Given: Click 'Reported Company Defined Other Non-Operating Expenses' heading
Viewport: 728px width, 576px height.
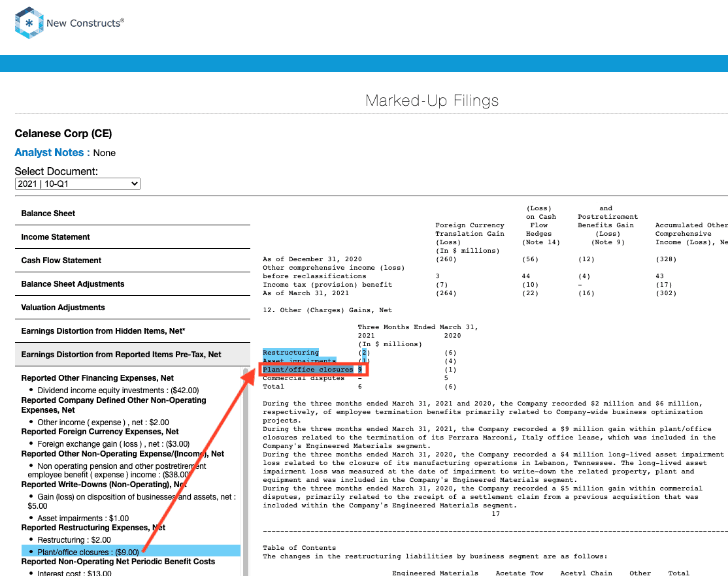Looking at the screenshot, I should point(114,405).
